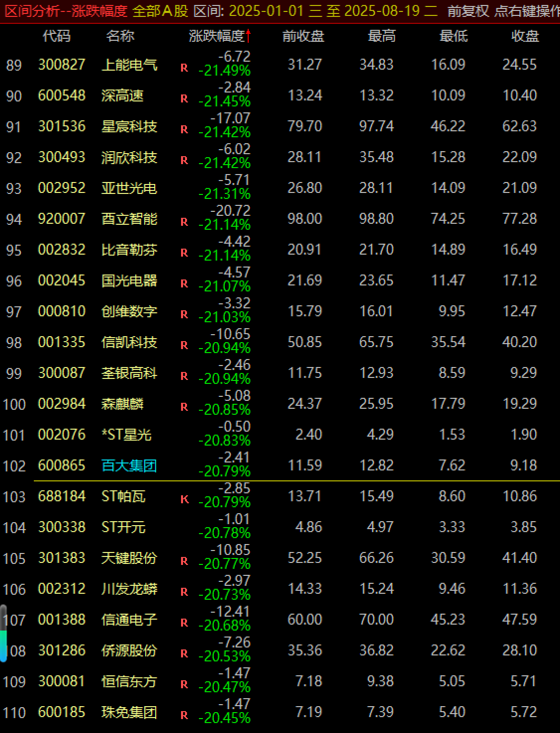Click the 名称 column header
This screenshot has height=733, width=560.
coord(120,36)
